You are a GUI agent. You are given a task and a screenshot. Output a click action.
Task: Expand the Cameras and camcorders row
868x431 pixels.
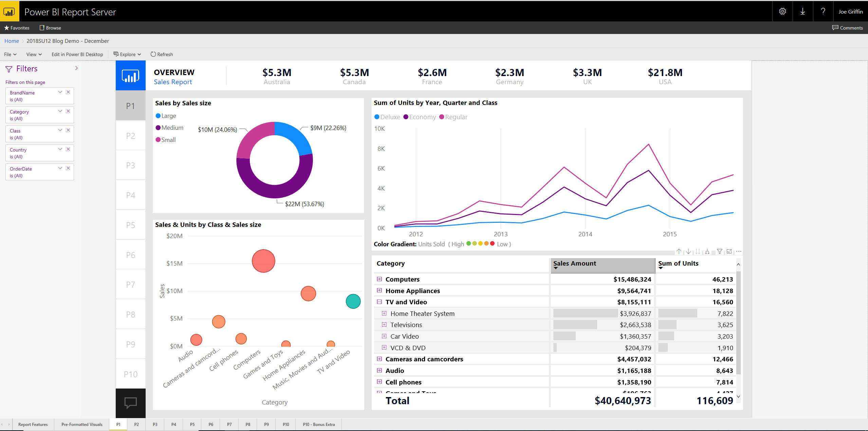[x=379, y=359]
